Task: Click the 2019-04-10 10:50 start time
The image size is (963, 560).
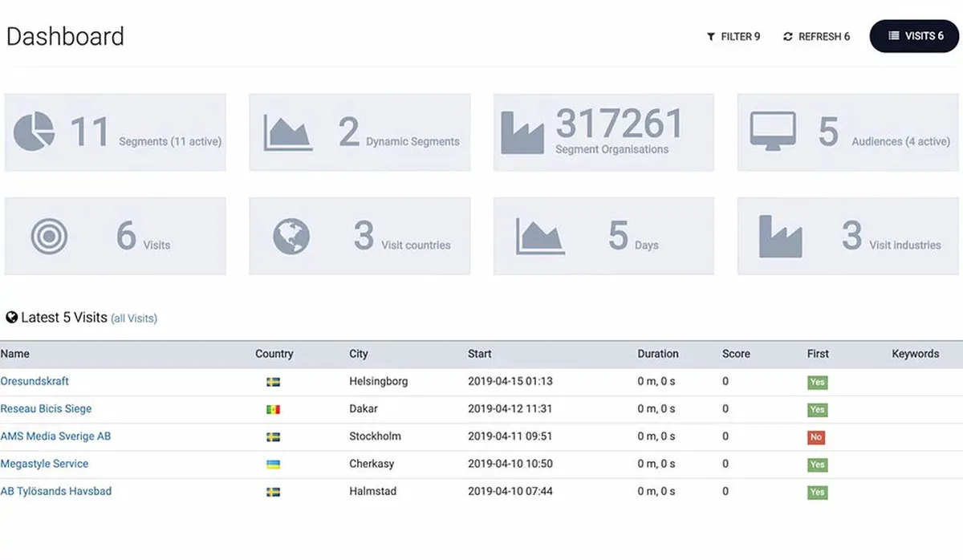Action: [x=510, y=464]
